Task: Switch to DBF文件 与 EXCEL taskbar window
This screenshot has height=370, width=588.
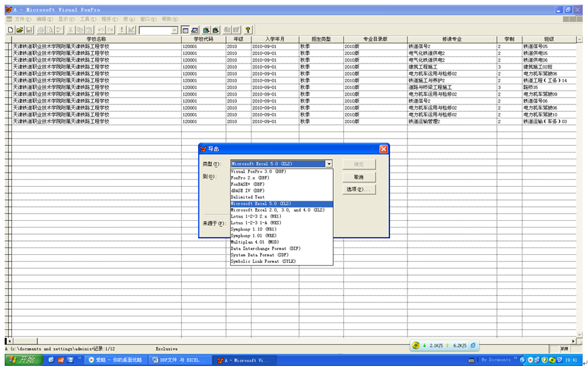Action: (x=179, y=360)
